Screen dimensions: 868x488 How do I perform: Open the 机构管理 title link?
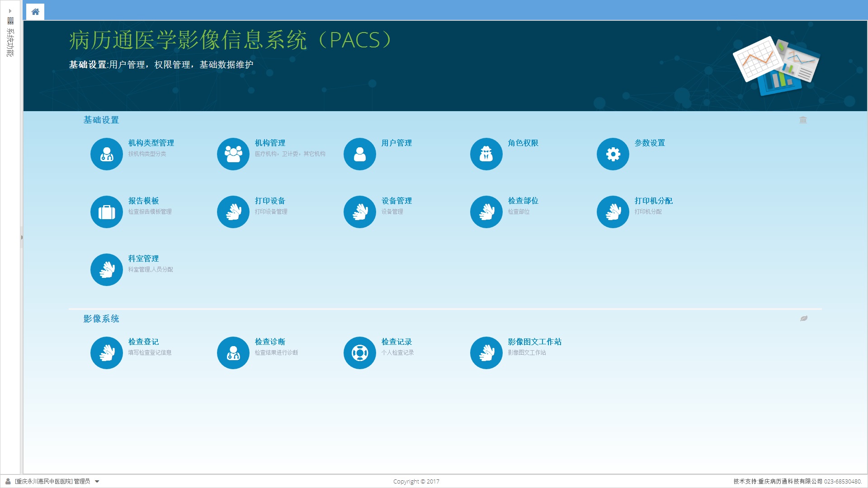[270, 143]
